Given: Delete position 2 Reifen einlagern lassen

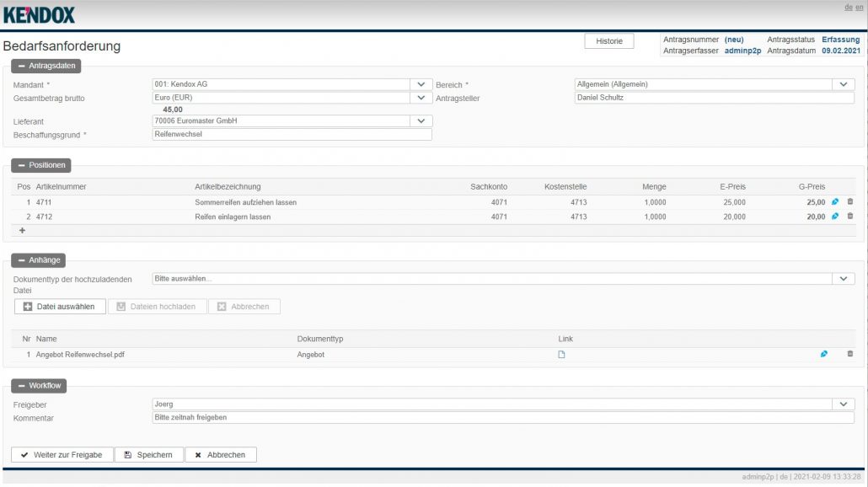Looking at the screenshot, I should pyautogui.click(x=850, y=217).
